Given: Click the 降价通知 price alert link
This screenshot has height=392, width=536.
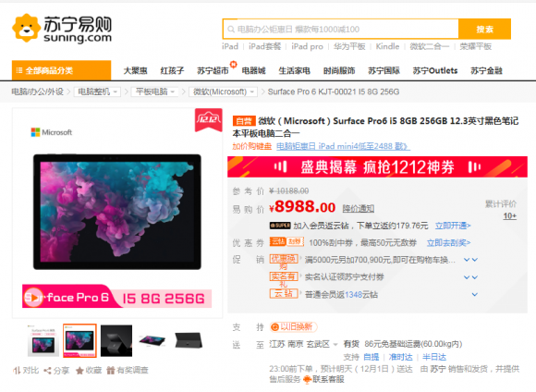Looking at the screenshot, I should (x=359, y=208).
